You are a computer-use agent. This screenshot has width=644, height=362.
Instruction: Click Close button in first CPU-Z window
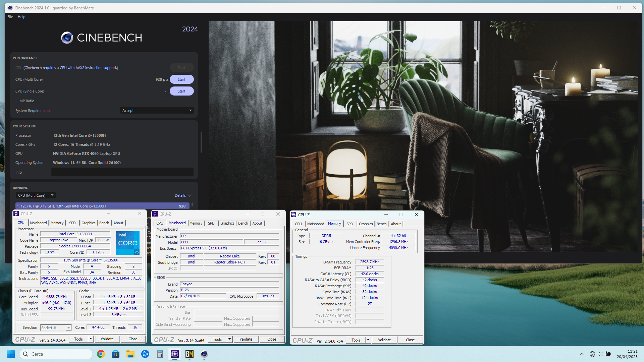point(133,339)
